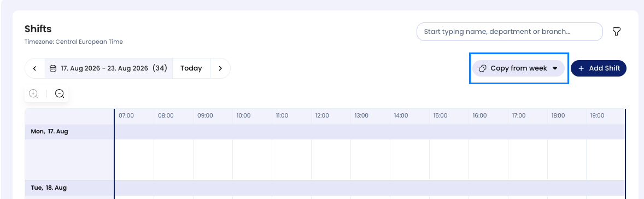This screenshot has width=644, height=199.
Task: Open the 17. Aug – 23. Aug date picker
Action: 108,68
